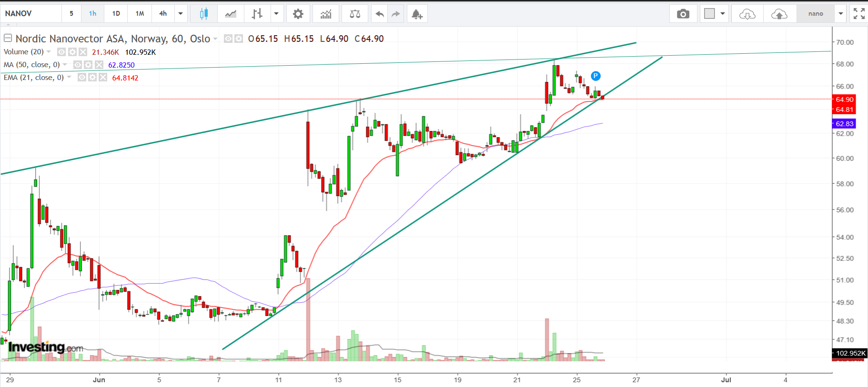
Task: Open saved layouts dropdown next to nano
Action: click(841, 14)
